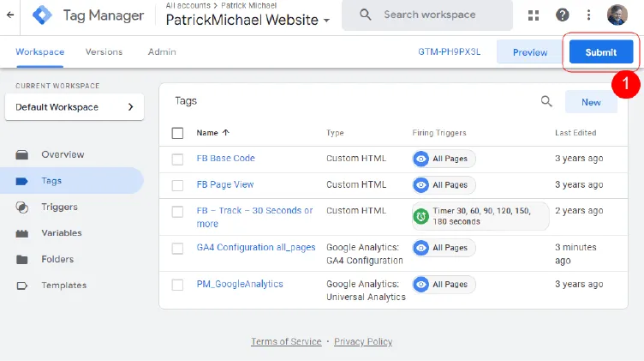The width and height of the screenshot is (644, 361).
Task: Click the blue Submit button
Action: tap(601, 52)
